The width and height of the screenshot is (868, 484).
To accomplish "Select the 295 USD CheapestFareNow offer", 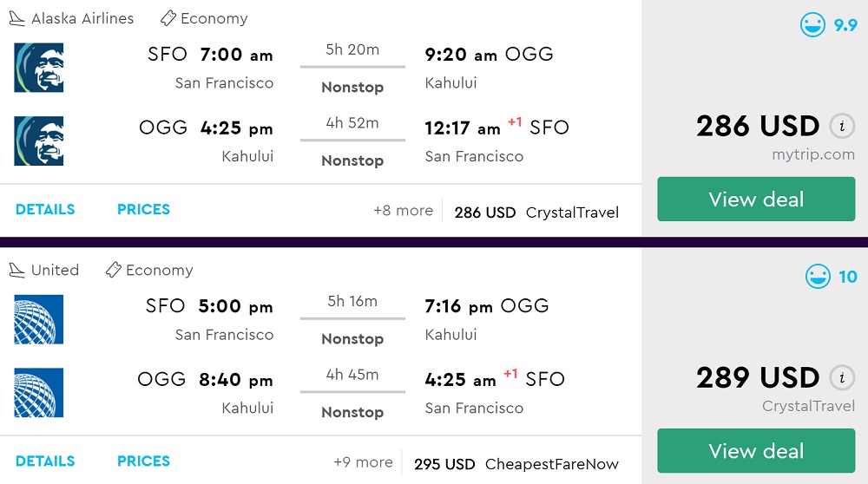I will [x=516, y=464].
